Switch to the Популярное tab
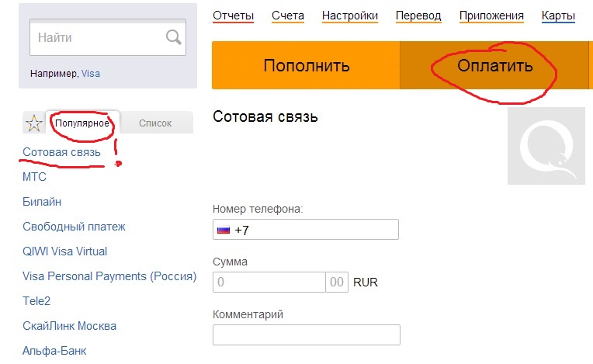This screenshot has height=364, width=593. coord(82,123)
